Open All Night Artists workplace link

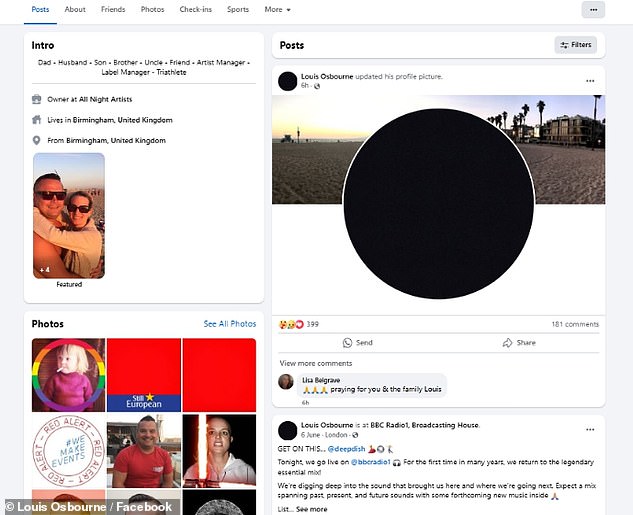coord(106,99)
